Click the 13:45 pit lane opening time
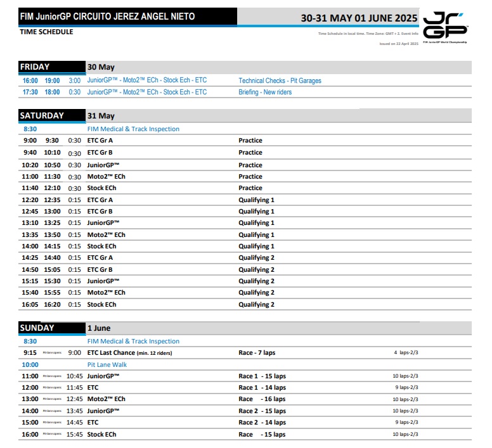 pos(74,411)
